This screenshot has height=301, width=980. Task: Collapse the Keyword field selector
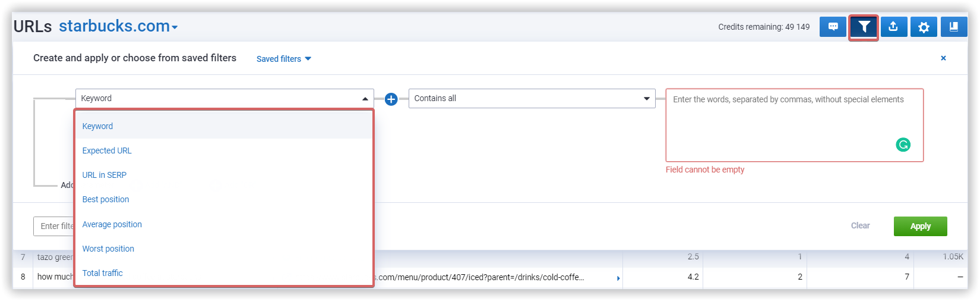[x=225, y=98]
